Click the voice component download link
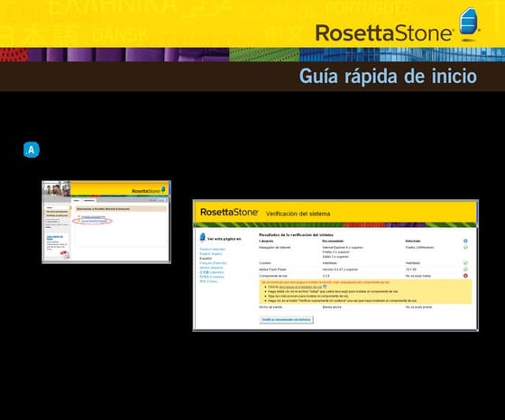The image size is (505, 420). coord(300,287)
